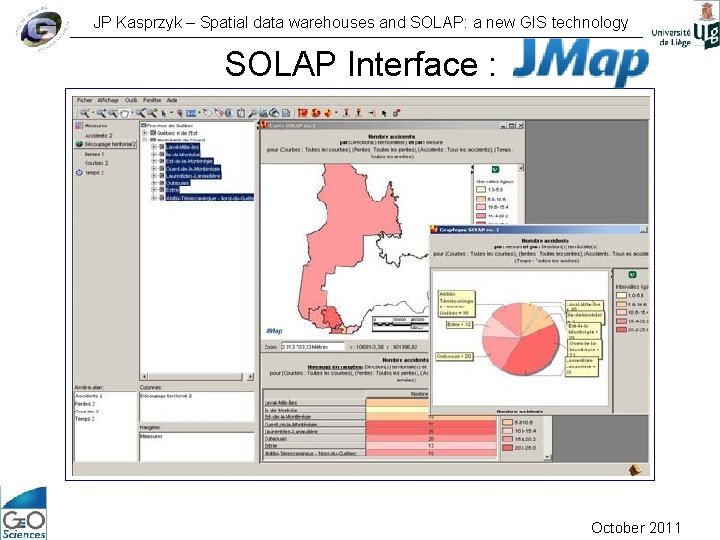Image resolution: width=720 pixels, height=540 pixels.
Task: Select Découpage territorial 2 dimension button
Action: click(106, 144)
